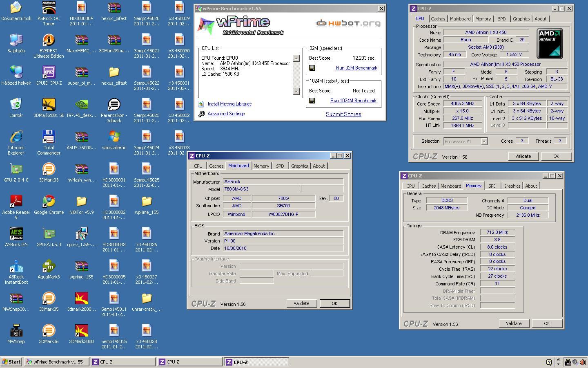The image size is (588, 368).
Task: Click Core Speed value 4005.3 MHz
Action: pyautogui.click(x=463, y=104)
